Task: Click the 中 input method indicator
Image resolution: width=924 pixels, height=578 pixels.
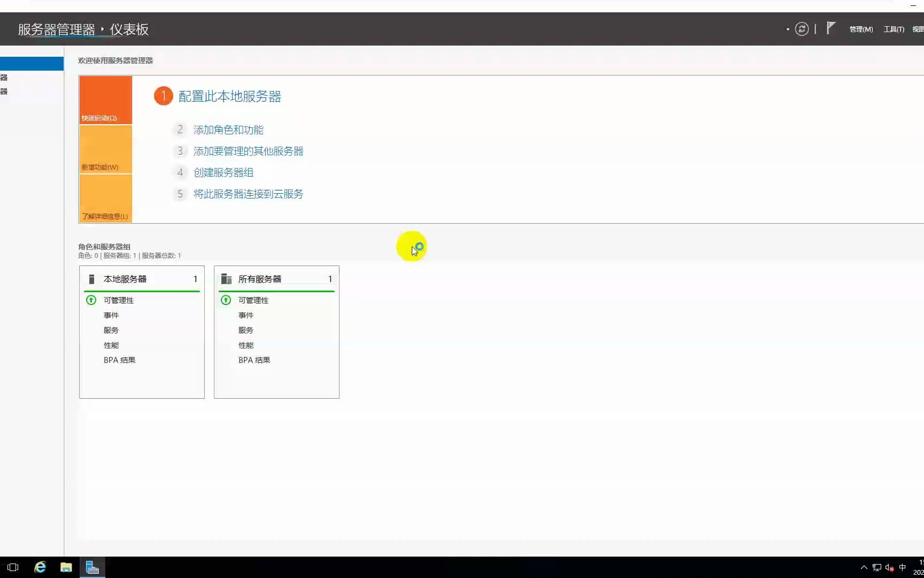Action: pos(903,567)
